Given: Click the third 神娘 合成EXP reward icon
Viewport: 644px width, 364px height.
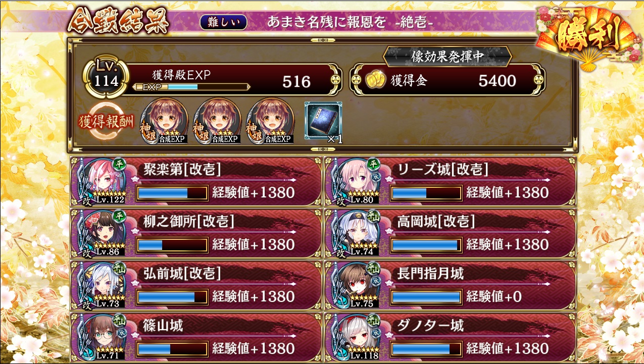Looking at the screenshot, I should [270, 121].
